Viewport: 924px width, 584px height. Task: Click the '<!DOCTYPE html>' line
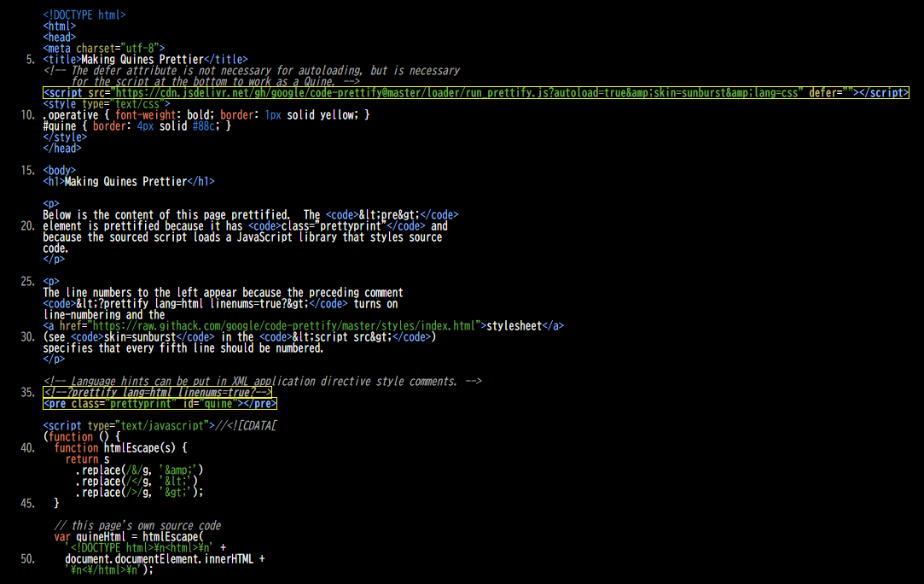pyautogui.click(x=84, y=15)
